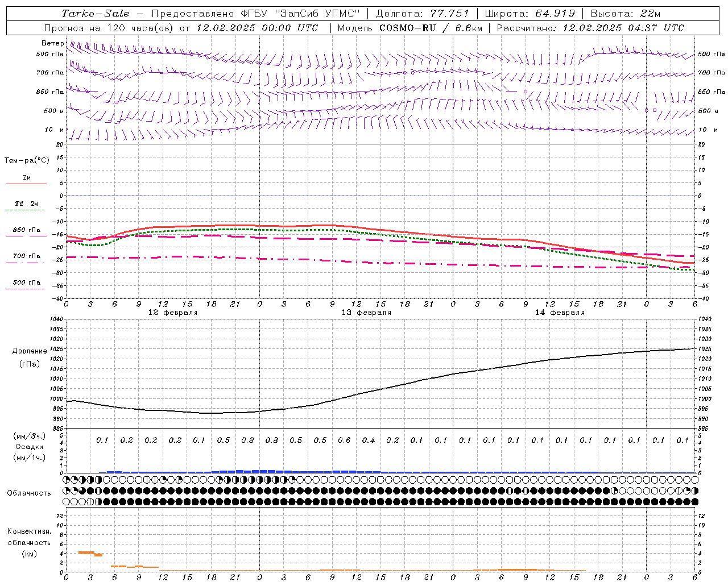Select the (мм/3ч.) precipitation unit label

[x=30, y=436]
